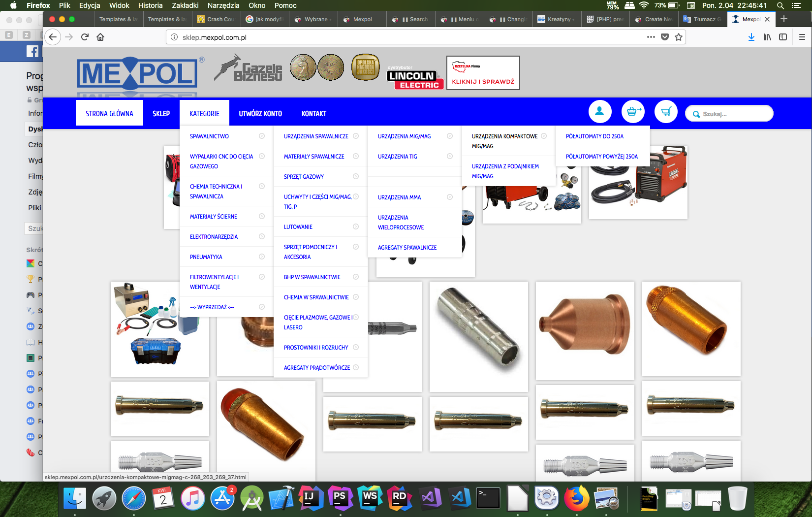This screenshot has height=517, width=812.
Task: Open the user account icon in the blue nav bar
Action: click(600, 112)
